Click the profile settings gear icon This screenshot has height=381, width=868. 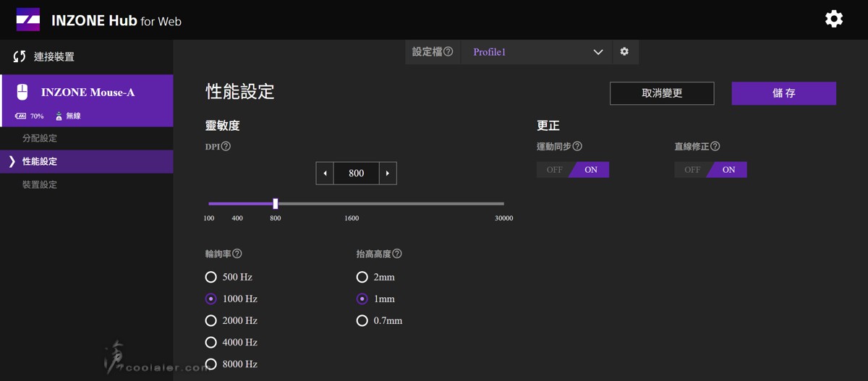[x=624, y=52]
